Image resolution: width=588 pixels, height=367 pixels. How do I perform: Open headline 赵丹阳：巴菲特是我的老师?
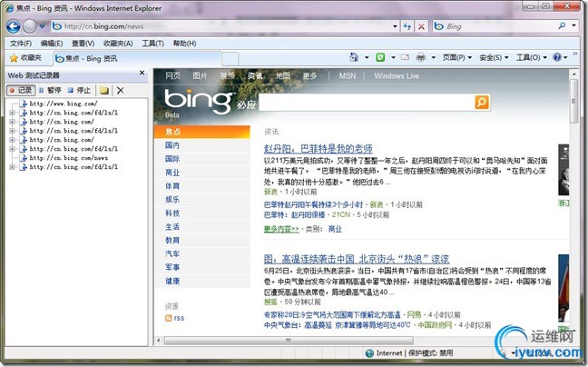point(318,149)
